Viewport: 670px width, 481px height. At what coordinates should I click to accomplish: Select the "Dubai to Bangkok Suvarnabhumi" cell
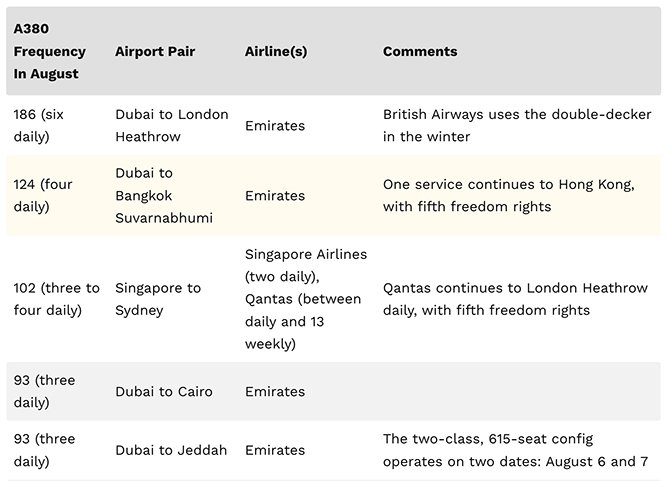point(164,196)
